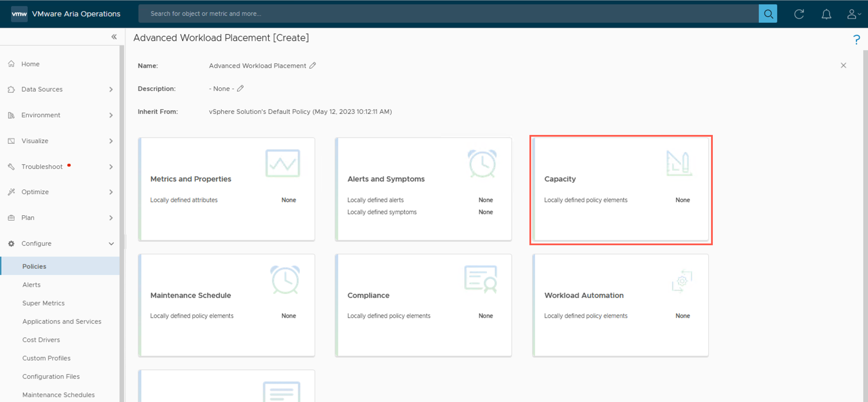Click the refresh icon in header
This screenshot has height=402, width=868.
tap(799, 14)
